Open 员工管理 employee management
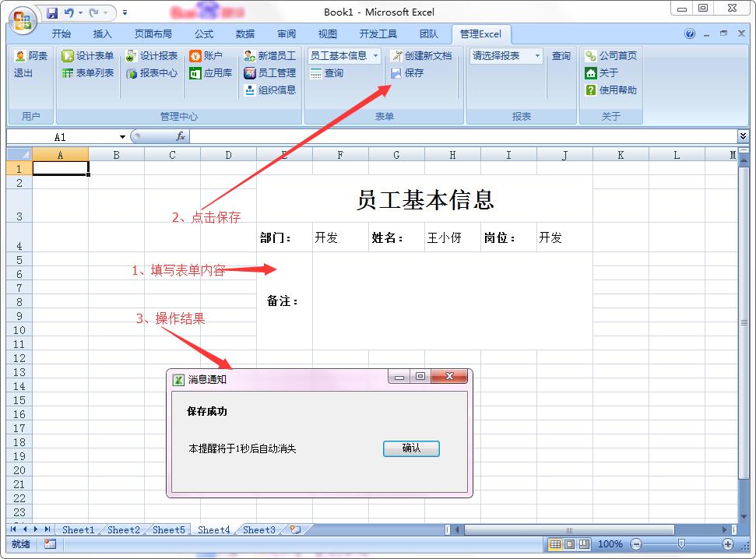 click(x=269, y=73)
